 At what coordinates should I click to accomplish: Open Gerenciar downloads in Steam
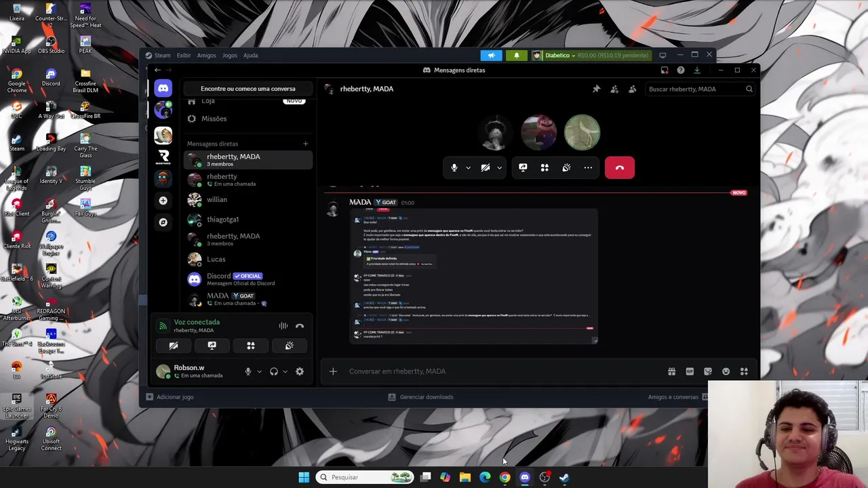(x=420, y=397)
